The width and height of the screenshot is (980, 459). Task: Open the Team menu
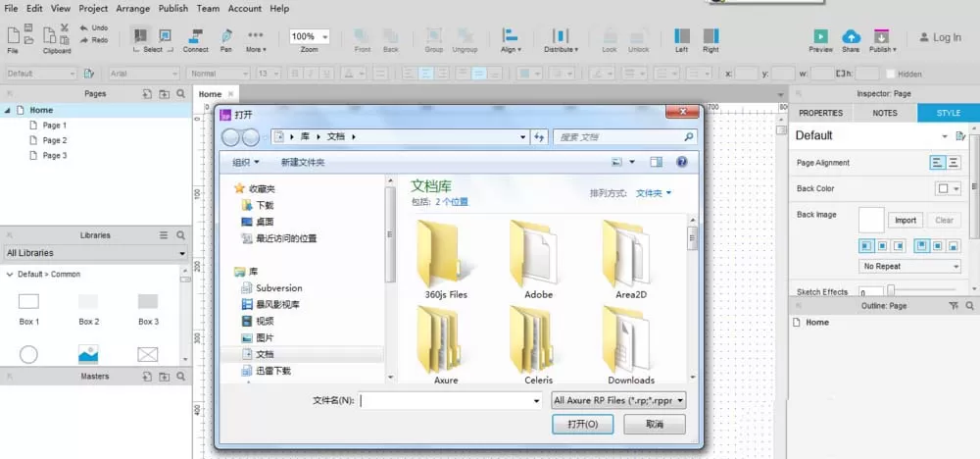click(x=208, y=8)
